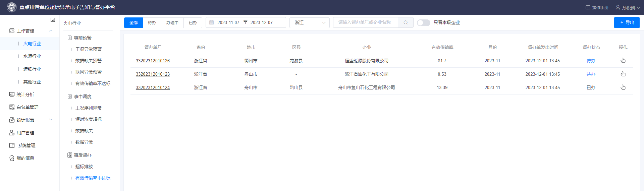Open the 浙江 province dropdown
The image size is (644, 191).
click(x=309, y=22)
